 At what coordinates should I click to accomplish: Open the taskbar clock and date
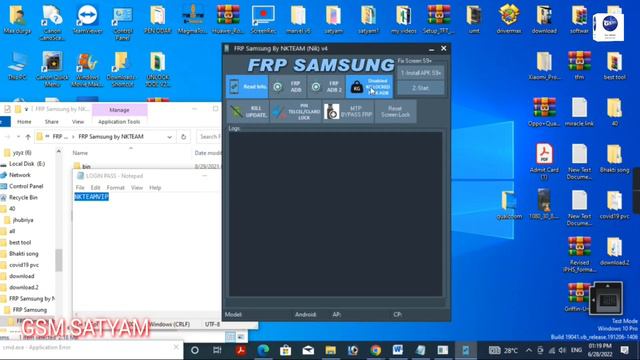click(x=600, y=350)
